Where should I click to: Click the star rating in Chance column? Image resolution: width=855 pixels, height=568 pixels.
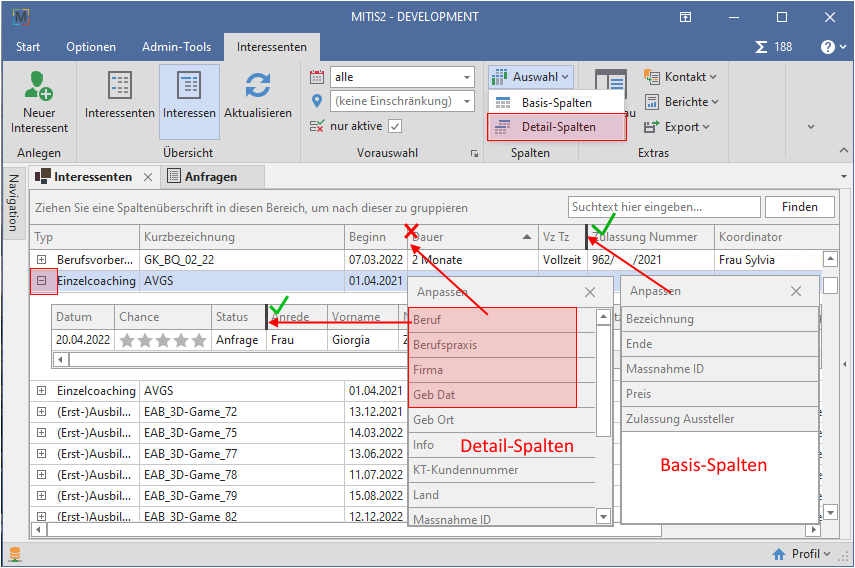pyautogui.click(x=162, y=340)
